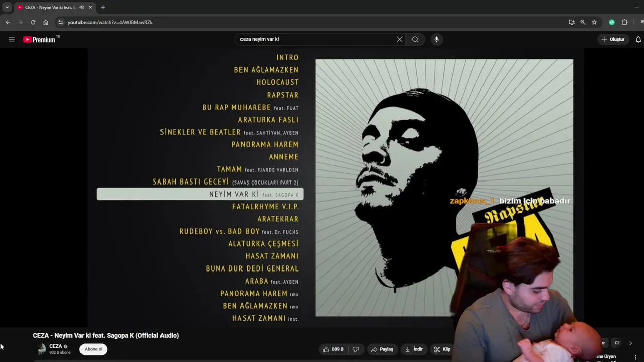Show next chips with right arrow
644x362 pixels.
tap(630, 343)
